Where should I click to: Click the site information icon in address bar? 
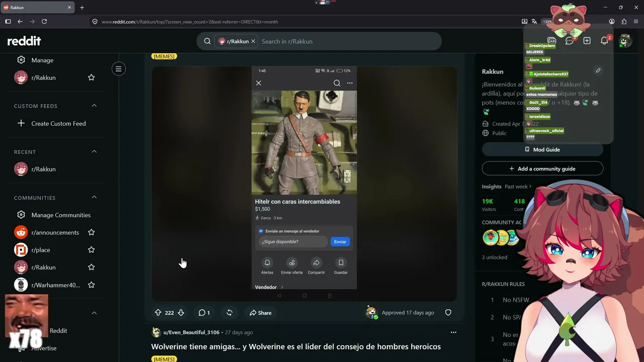tap(95, 22)
